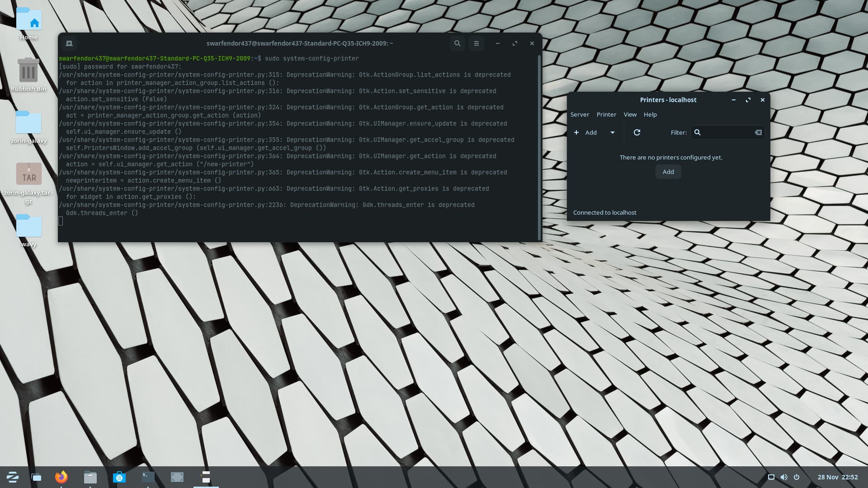This screenshot has width=868, height=488.
Task: Click the Refresh icon in Printers toolbar
Action: pyautogui.click(x=637, y=132)
